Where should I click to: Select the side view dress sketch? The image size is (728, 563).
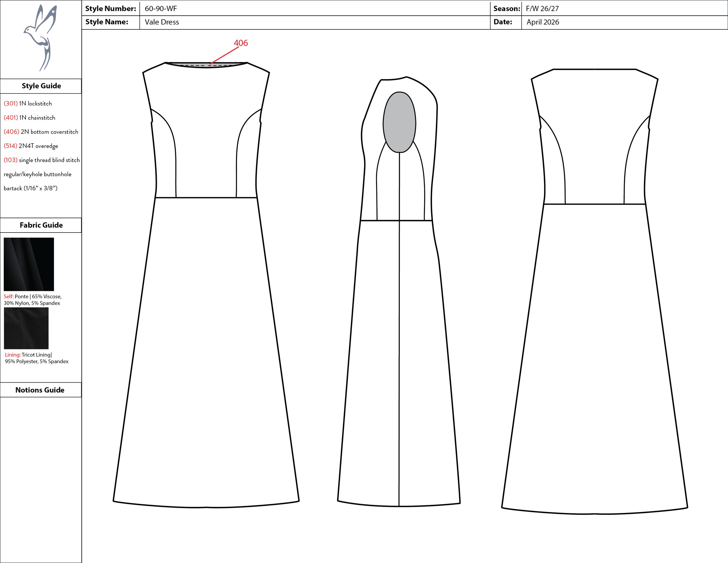click(399, 291)
